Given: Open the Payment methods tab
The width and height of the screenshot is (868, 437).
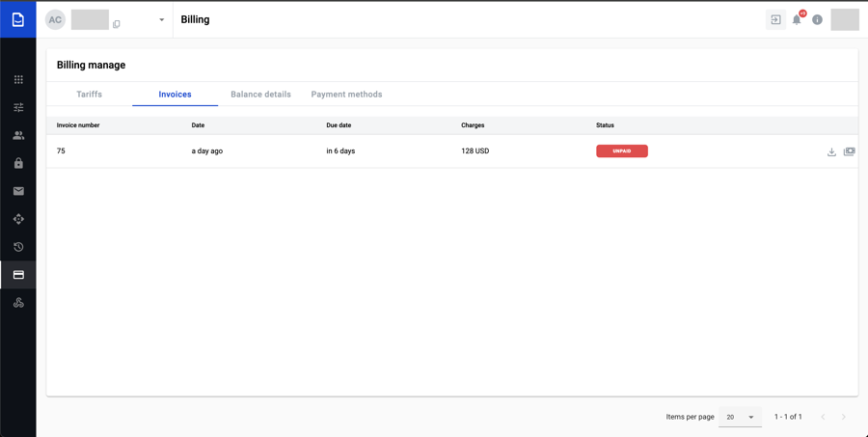Looking at the screenshot, I should (x=346, y=95).
